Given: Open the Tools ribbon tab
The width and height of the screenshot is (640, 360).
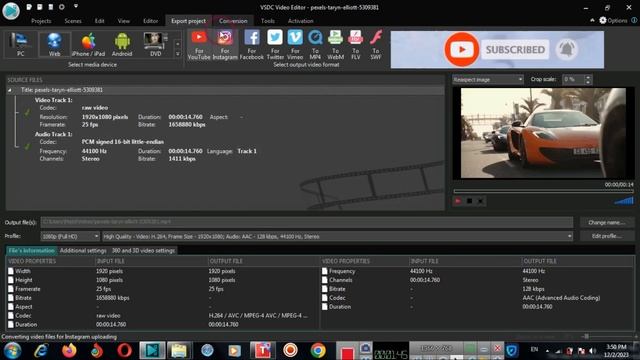Looking at the screenshot, I should [x=268, y=21].
